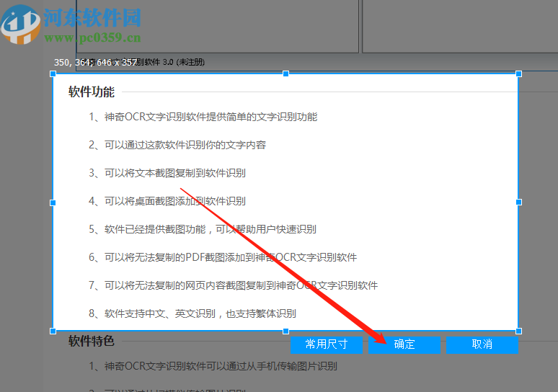This screenshot has width=558, height=392.
Task: Click line 1 about 神奇OCR文字识别功能
Action: point(203,117)
